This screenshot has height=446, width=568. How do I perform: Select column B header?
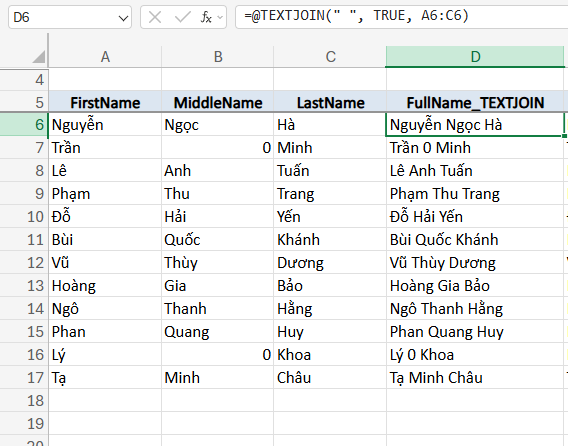(x=218, y=57)
